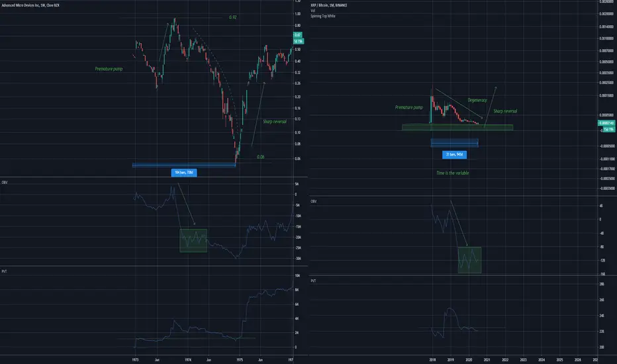Click 0.80 on the AMD price scale
617x364 pixels.
click(297, 26)
